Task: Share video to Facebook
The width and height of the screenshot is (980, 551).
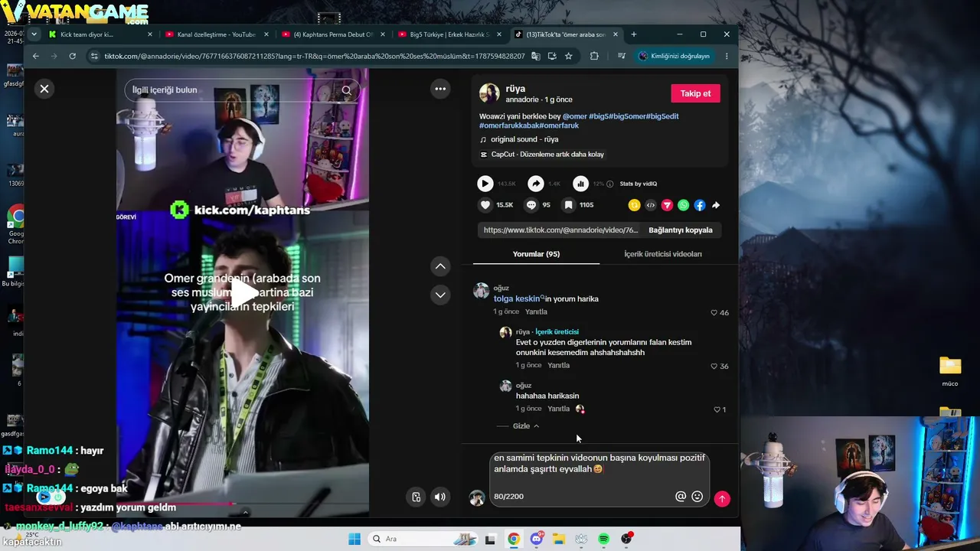Action: tap(700, 205)
